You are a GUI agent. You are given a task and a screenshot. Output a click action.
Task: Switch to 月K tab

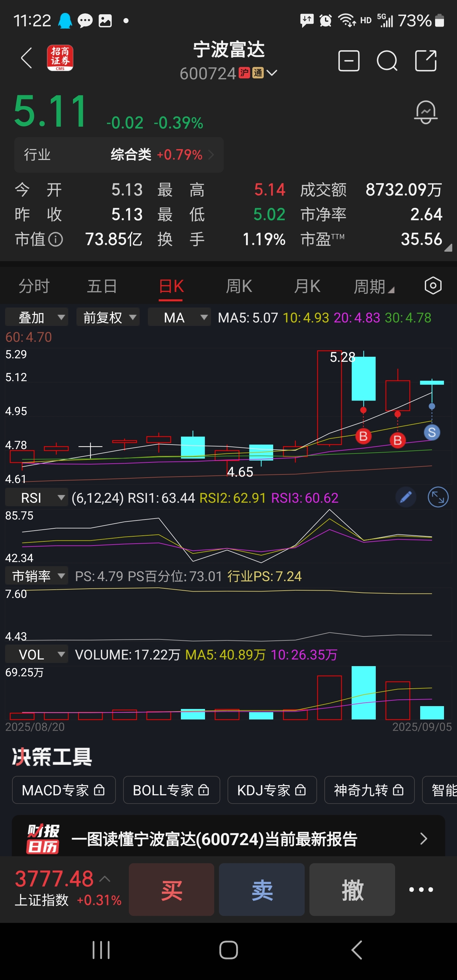pos(307,286)
